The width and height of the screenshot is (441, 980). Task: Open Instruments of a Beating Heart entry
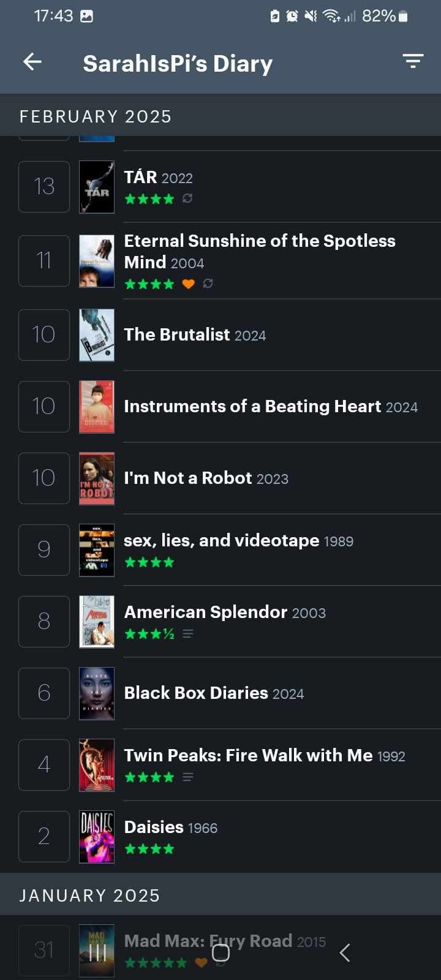click(271, 407)
